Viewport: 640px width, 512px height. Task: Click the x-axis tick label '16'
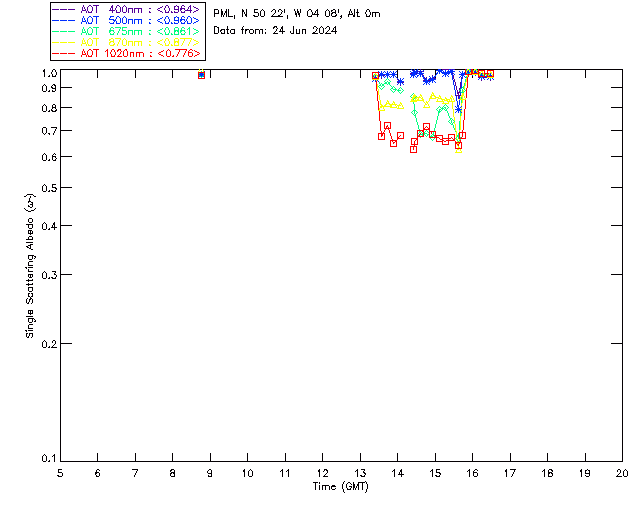pyautogui.click(x=473, y=473)
